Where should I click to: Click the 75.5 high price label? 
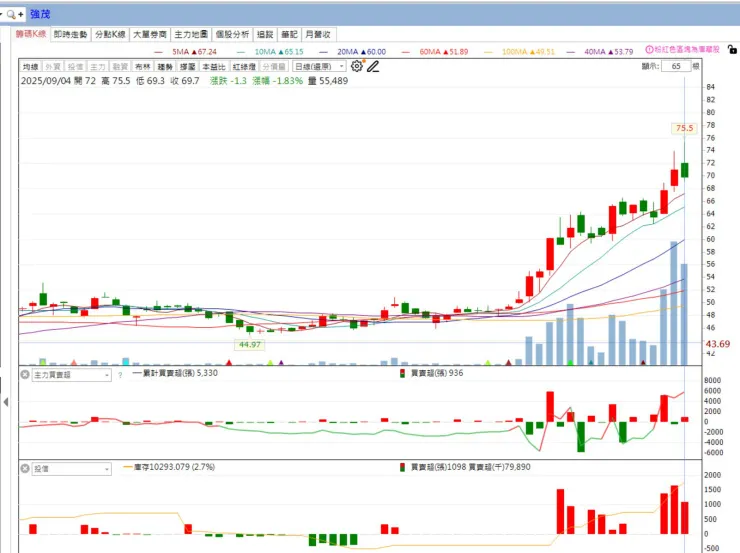click(684, 128)
